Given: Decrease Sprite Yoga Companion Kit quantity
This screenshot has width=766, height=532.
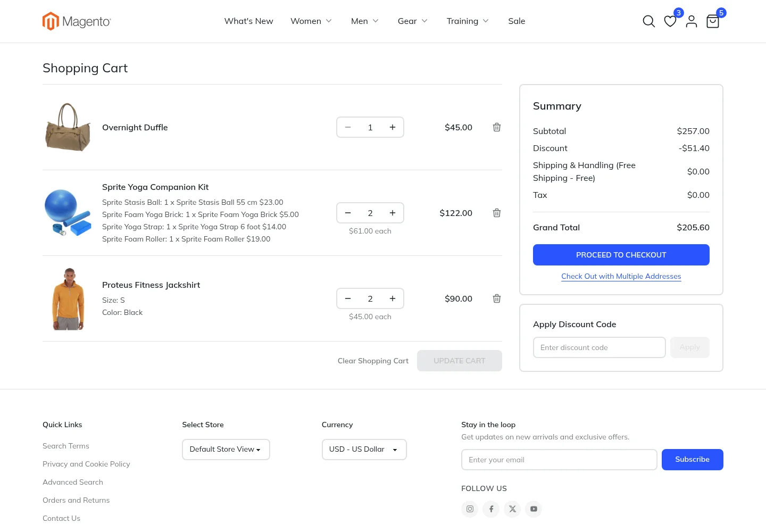Looking at the screenshot, I should point(348,213).
